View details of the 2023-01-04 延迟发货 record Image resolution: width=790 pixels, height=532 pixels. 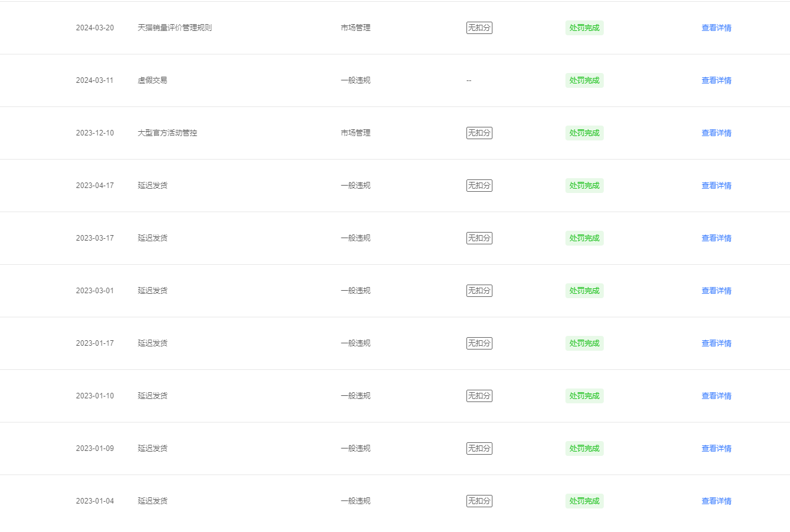pos(716,501)
